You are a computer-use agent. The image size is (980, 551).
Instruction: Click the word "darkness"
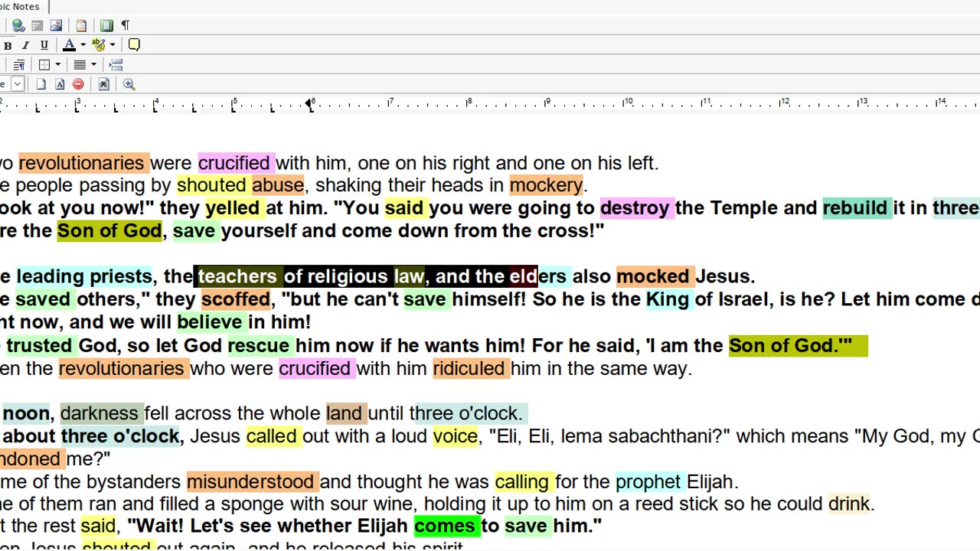[x=100, y=413]
